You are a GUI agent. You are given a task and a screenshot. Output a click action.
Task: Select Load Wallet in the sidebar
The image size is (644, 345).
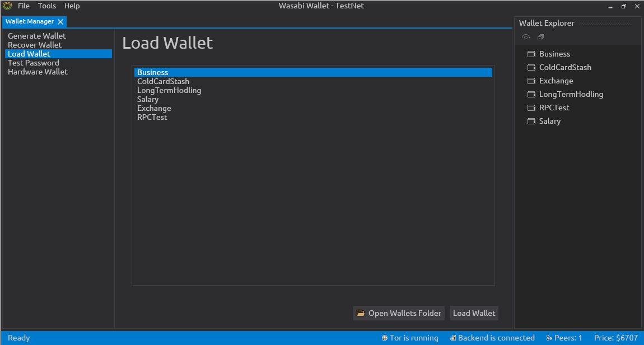pos(58,54)
